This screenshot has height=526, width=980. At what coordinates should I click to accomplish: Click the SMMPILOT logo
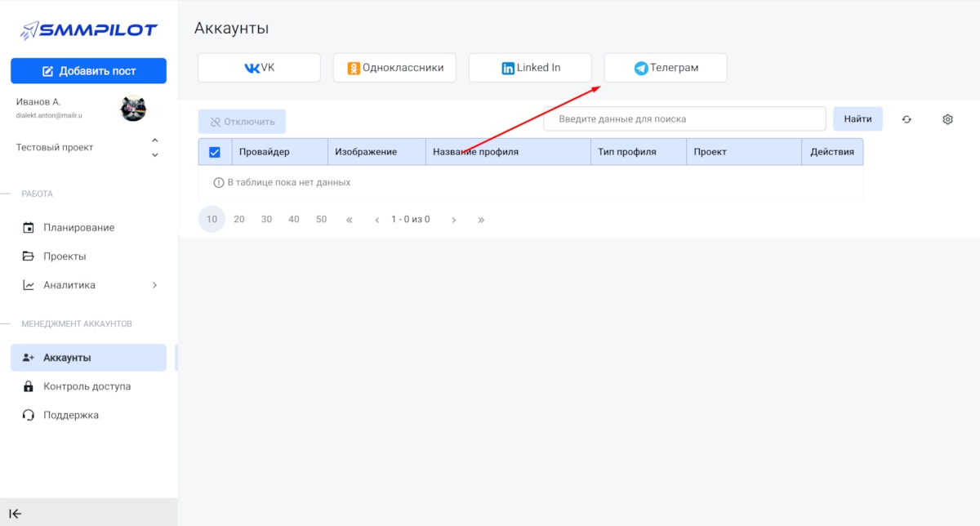pos(88,31)
